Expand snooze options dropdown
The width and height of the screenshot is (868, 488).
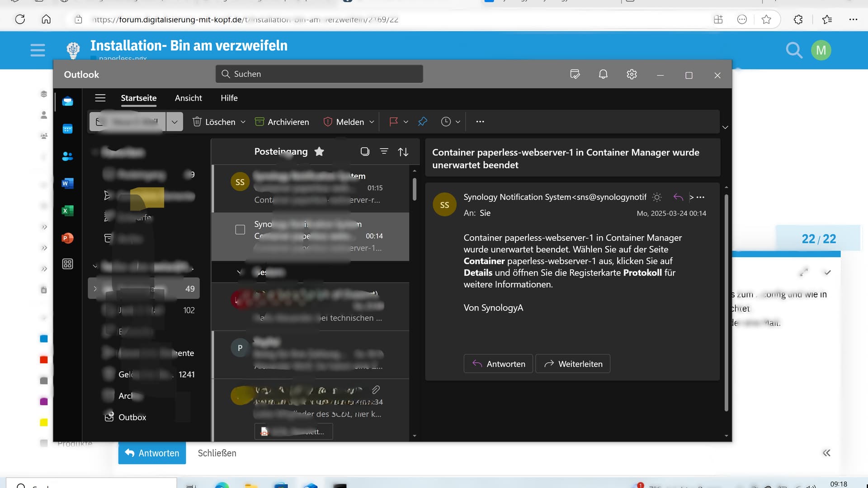point(458,122)
